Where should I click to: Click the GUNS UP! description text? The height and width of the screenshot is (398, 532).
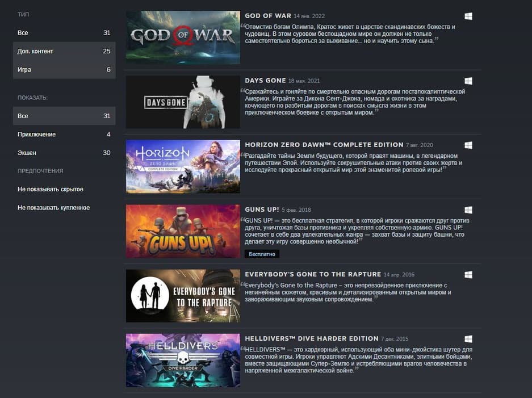(356, 231)
